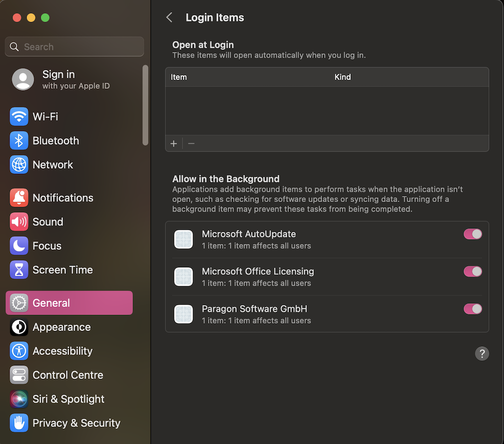Viewport: 504px width, 444px height.
Task: Click the Microsoft AutoUpdate label
Action: 249,234
